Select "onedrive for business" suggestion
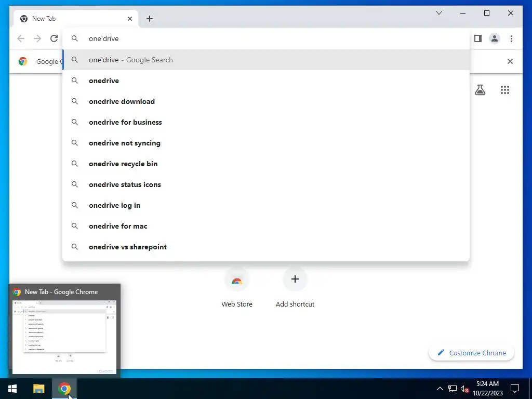The image size is (532, 399). pos(267,122)
